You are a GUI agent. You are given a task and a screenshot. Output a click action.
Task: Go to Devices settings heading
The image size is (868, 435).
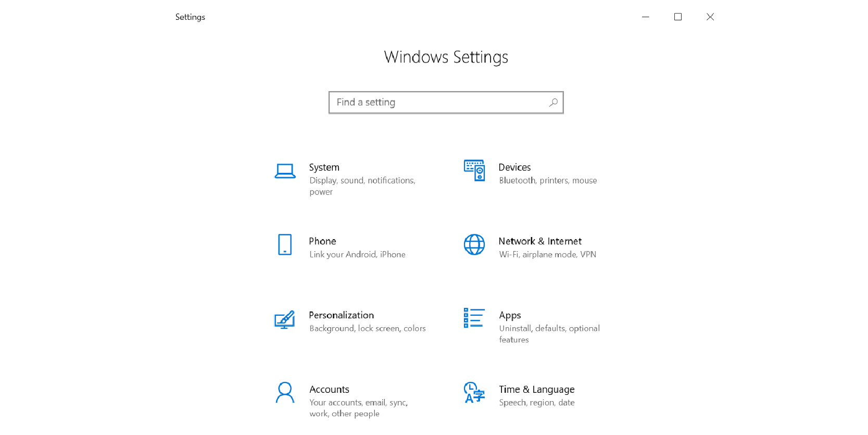pyautogui.click(x=514, y=167)
